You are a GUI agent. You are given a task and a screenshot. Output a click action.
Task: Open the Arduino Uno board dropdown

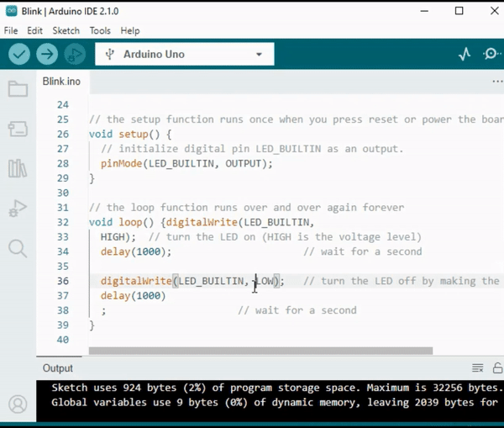[x=185, y=54]
